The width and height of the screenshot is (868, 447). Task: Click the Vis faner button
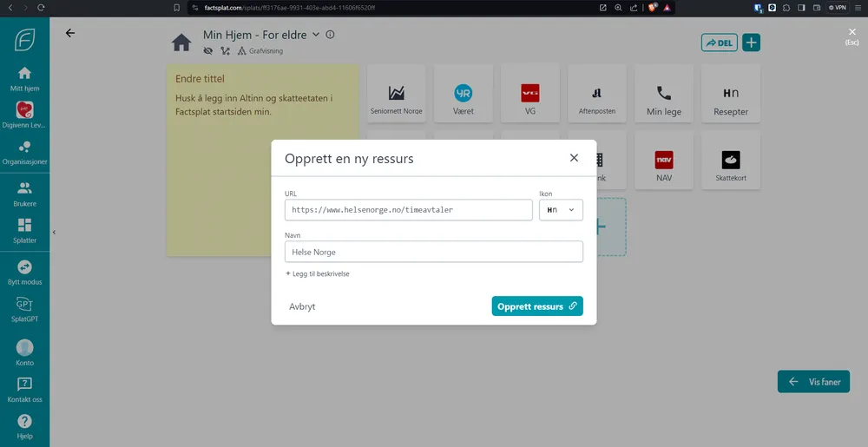coord(813,381)
